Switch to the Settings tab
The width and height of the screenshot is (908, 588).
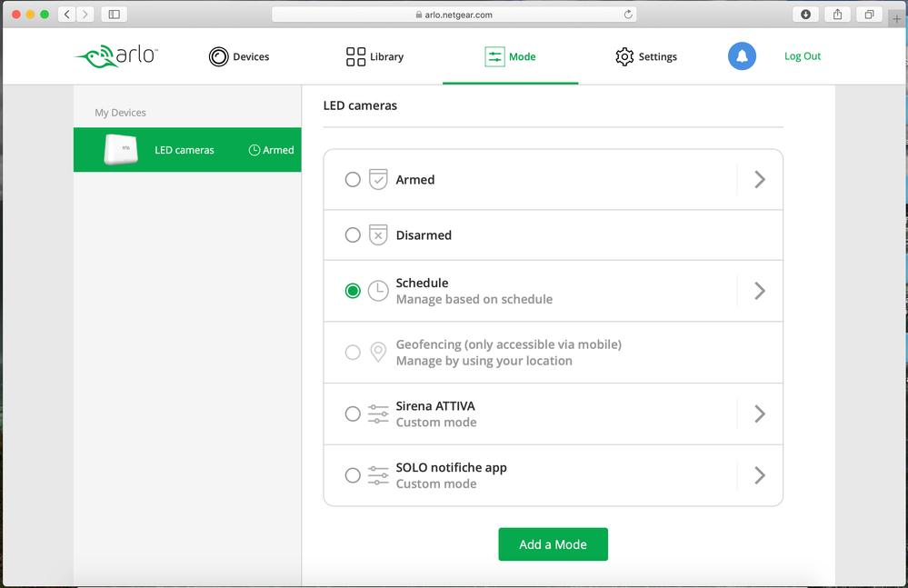646,56
